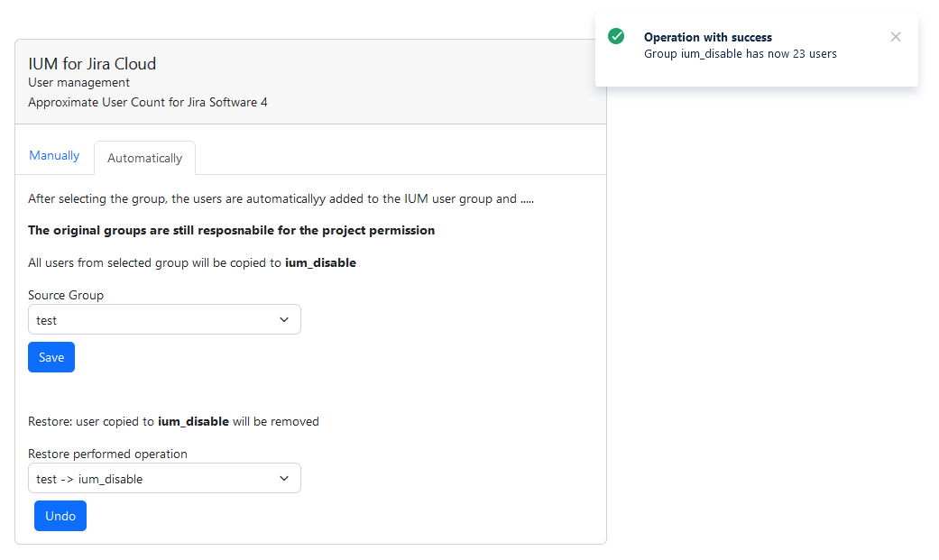Click the sentence starting 'After selecting the group'
Viewport: 939px width, 560px height.
tap(281, 199)
